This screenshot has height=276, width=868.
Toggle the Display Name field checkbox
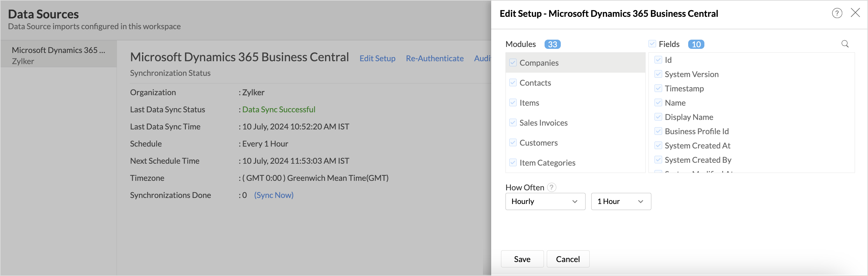(658, 117)
